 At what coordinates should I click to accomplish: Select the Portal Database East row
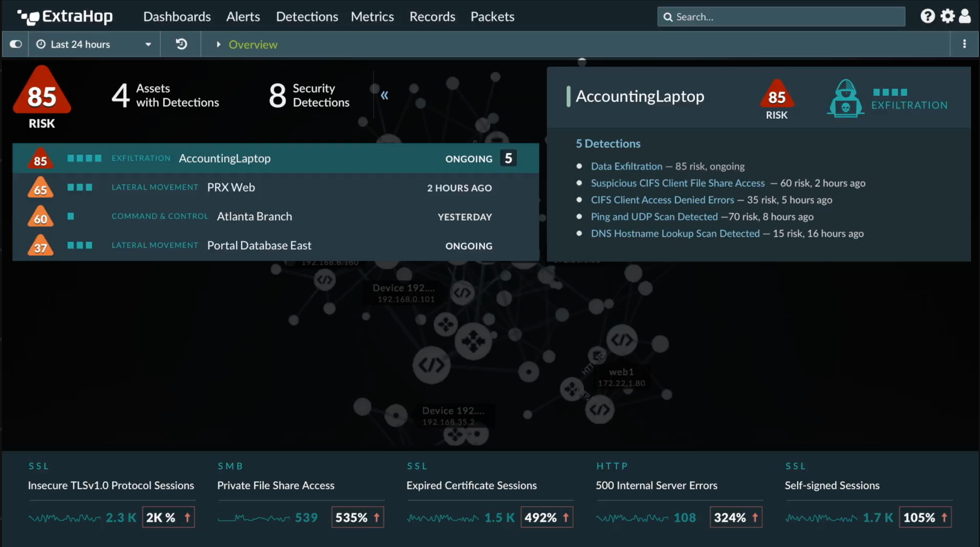276,245
